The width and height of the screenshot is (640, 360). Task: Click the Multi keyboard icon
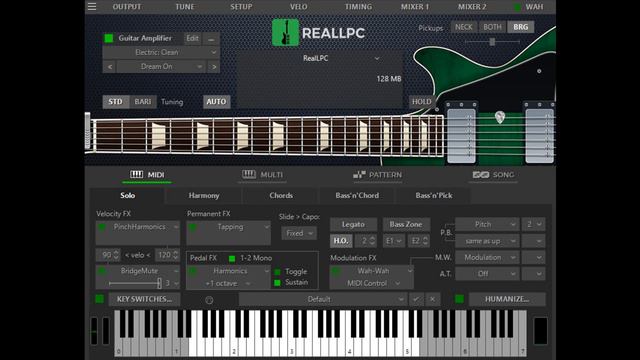249,174
